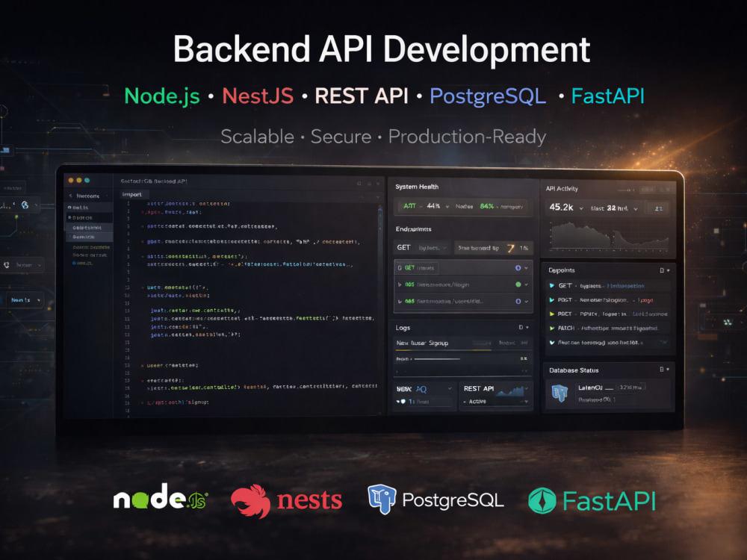Screen dimensions: 747x560
Task: Expand the triangle on the /users endpoint row
Action: [400, 302]
